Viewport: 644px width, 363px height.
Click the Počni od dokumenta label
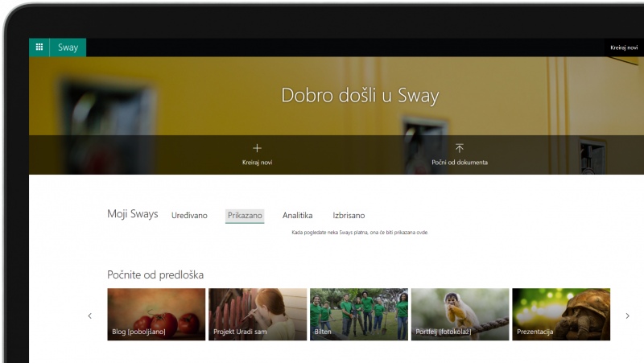pos(460,163)
